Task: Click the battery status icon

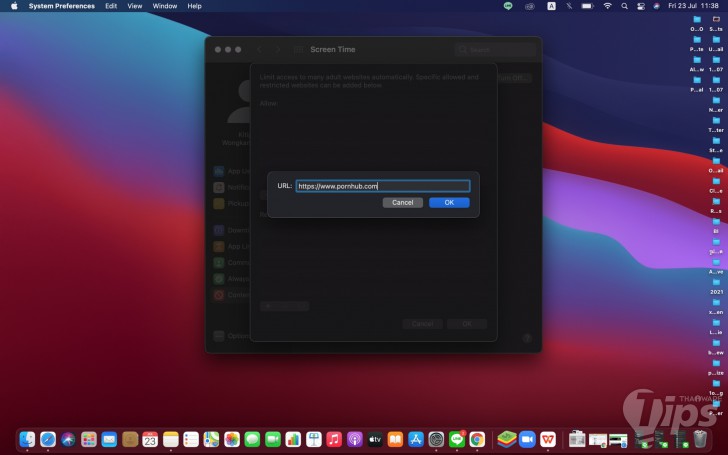Action: [587, 6]
